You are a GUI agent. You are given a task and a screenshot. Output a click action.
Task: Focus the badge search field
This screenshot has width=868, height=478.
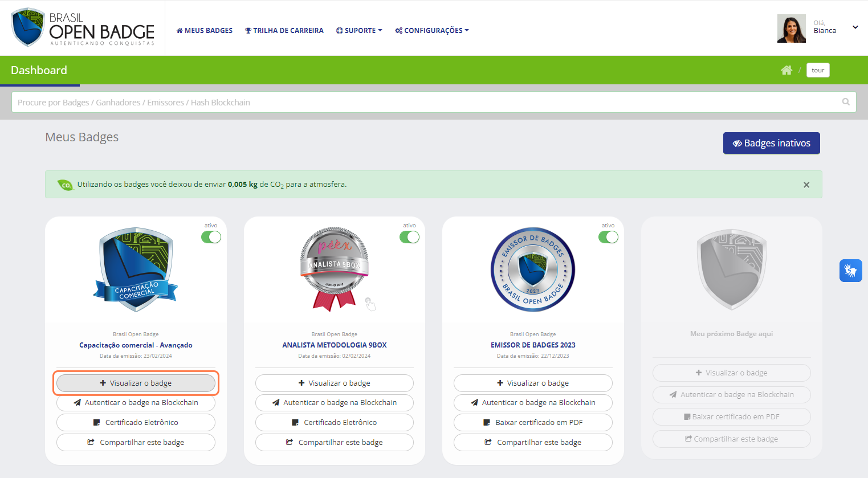coord(434,102)
